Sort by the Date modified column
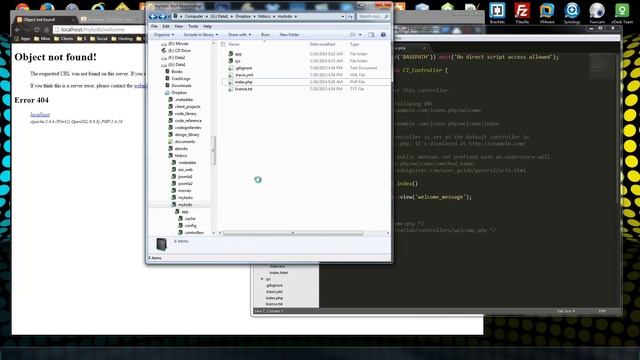 coord(322,44)
